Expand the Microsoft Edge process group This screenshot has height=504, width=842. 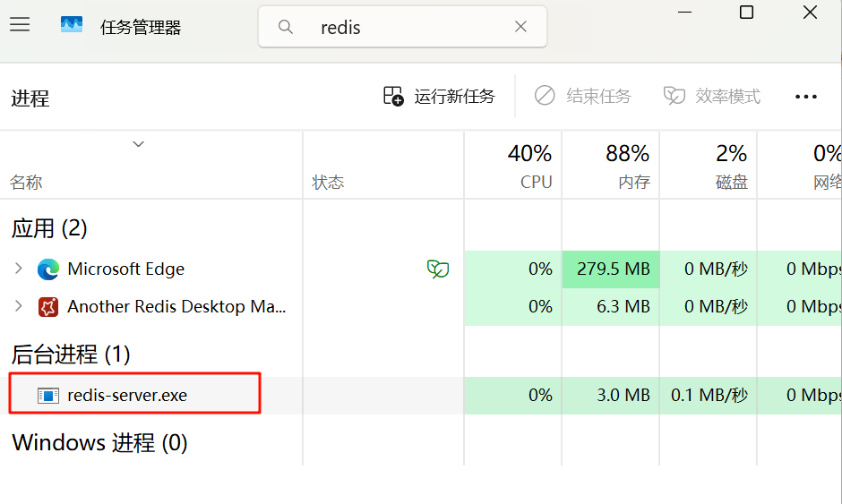(x=18, y=269)
